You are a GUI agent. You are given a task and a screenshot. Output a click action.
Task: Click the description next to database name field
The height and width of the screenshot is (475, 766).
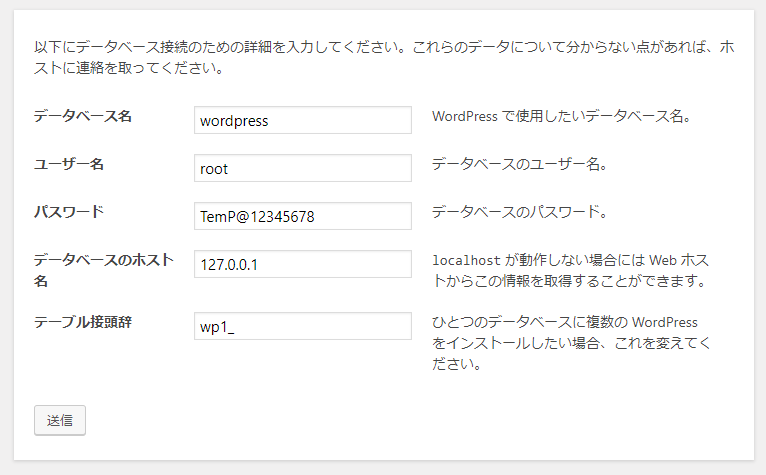(x=561, y=116)
